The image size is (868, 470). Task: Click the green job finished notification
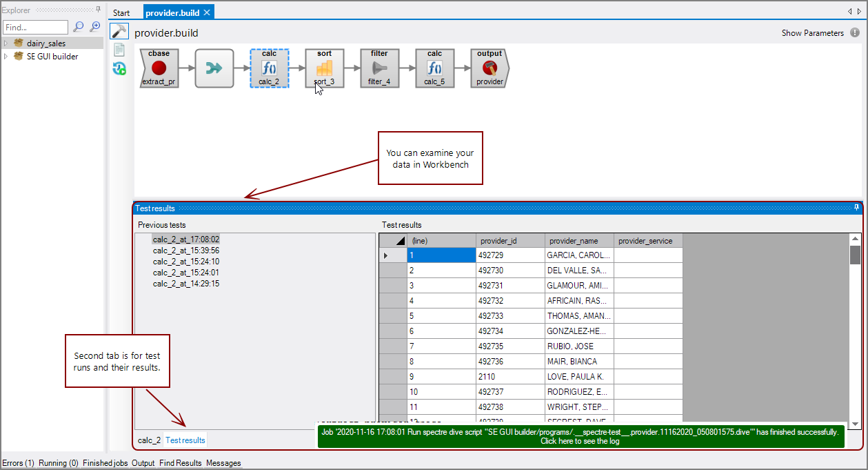point(580,436)
